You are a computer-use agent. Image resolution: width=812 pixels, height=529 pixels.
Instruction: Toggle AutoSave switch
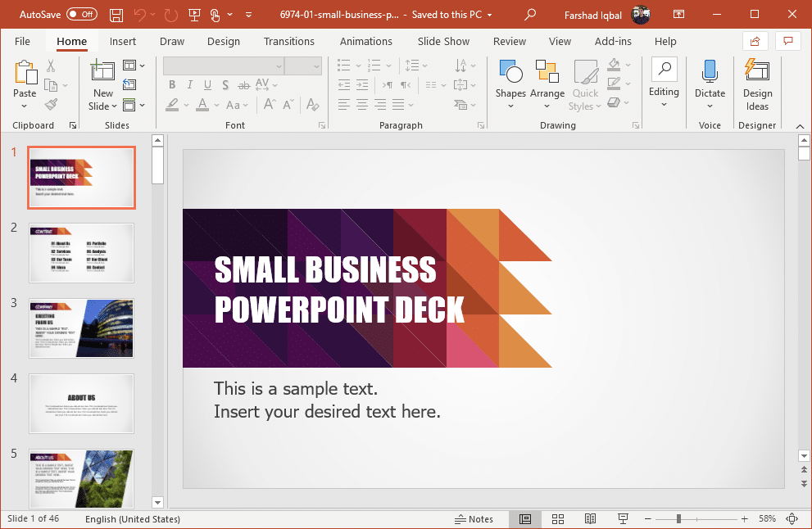(81, 15)
